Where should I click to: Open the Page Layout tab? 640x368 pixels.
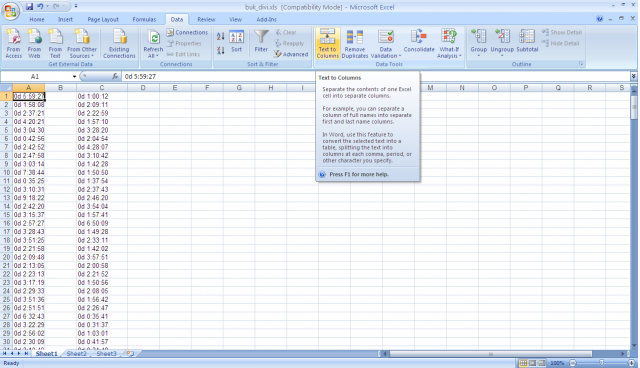[x=103, y=19]
